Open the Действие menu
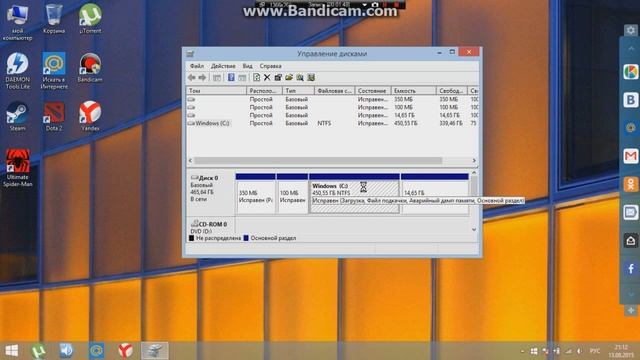The height and width of the screenshot is (360, 640). pos(223,66)
